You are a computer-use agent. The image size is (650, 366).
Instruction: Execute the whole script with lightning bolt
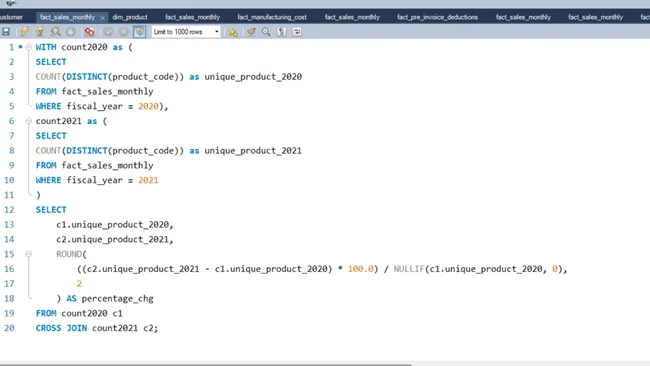tap(24, 32)
